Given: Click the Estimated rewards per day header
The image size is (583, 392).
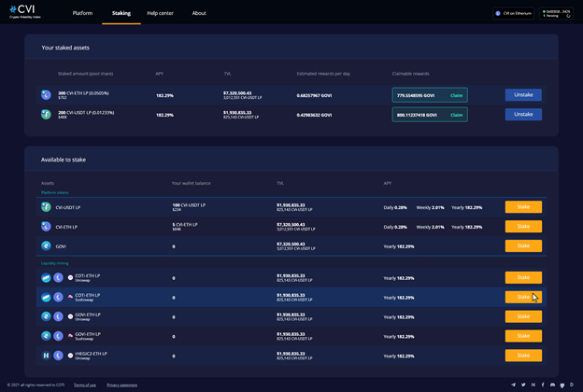Looking at the screenshot, I should tap(323, 74).
